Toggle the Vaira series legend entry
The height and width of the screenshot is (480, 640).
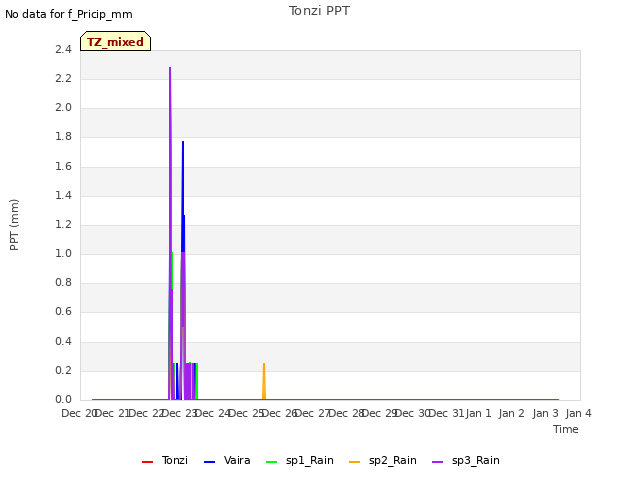point(227,460)
